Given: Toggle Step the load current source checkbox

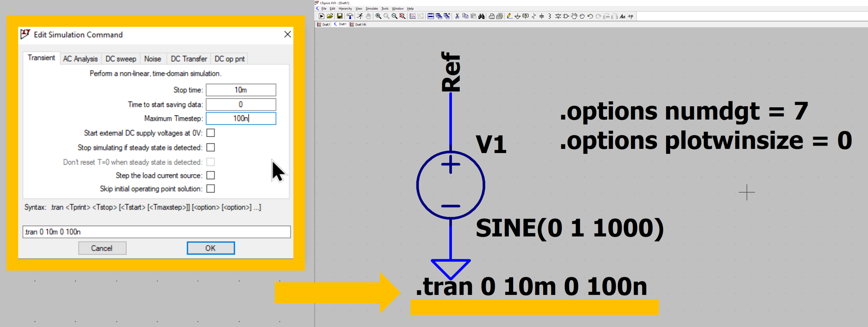Looking at the screenshot, I should [211, 175].
